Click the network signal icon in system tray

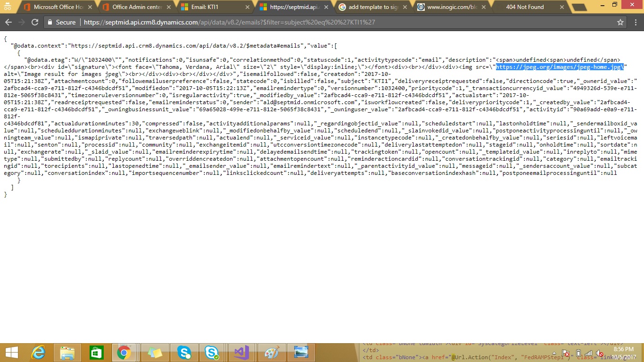coord(588,353)
